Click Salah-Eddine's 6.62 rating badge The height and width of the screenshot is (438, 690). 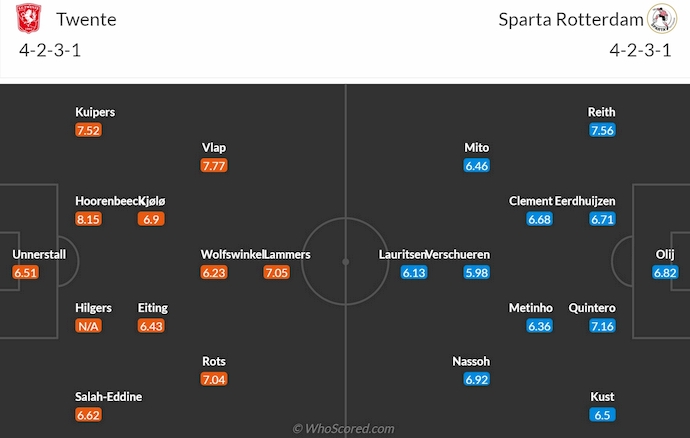pos(89,414)
